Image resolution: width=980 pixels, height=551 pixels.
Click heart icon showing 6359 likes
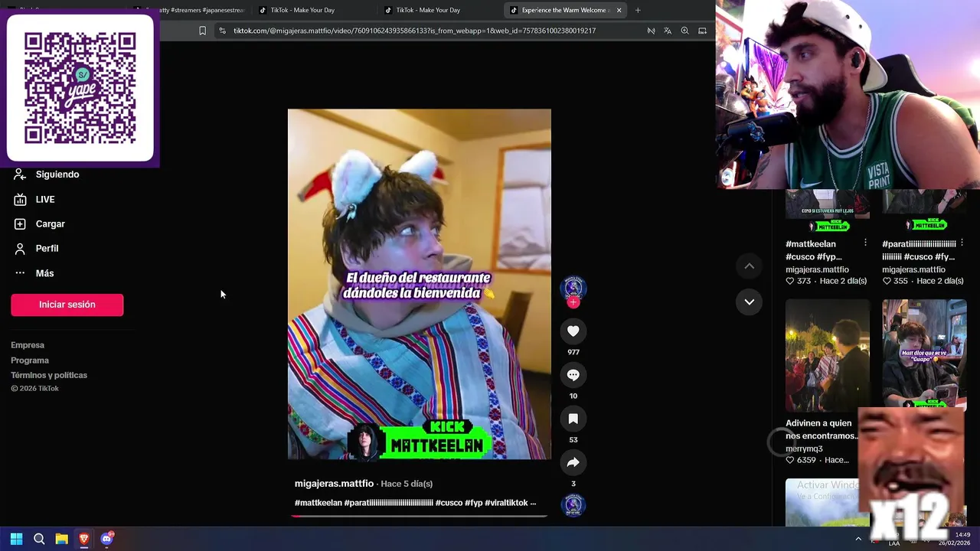[790, 460]
